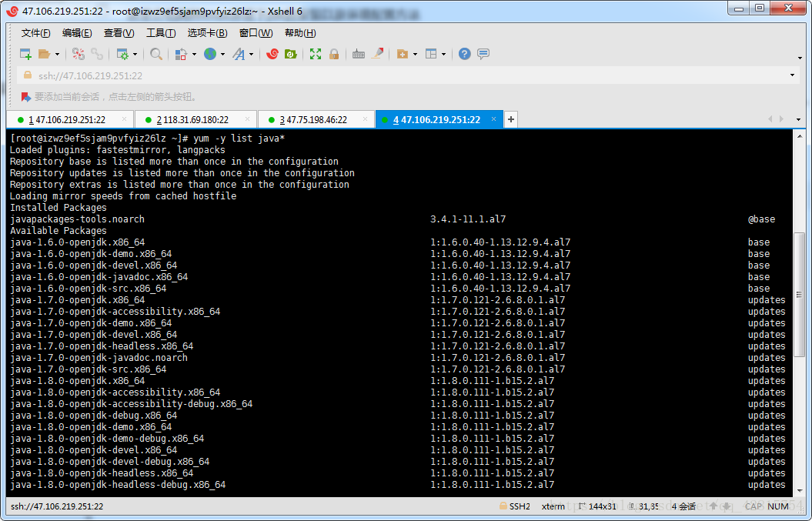Click the 144x31 terminal size entry
Screen dimensions: 812x521
pyautogui.click(x=597, y=506)
